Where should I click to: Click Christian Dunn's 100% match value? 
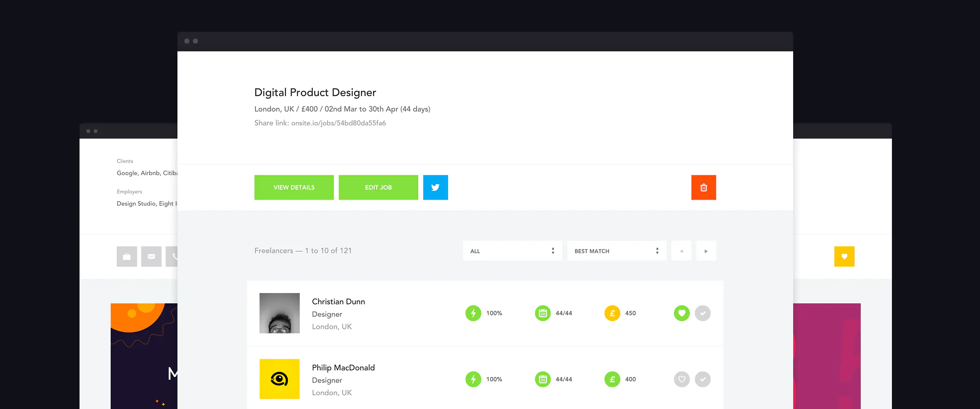pyautogui.click(x=494, y=313)
